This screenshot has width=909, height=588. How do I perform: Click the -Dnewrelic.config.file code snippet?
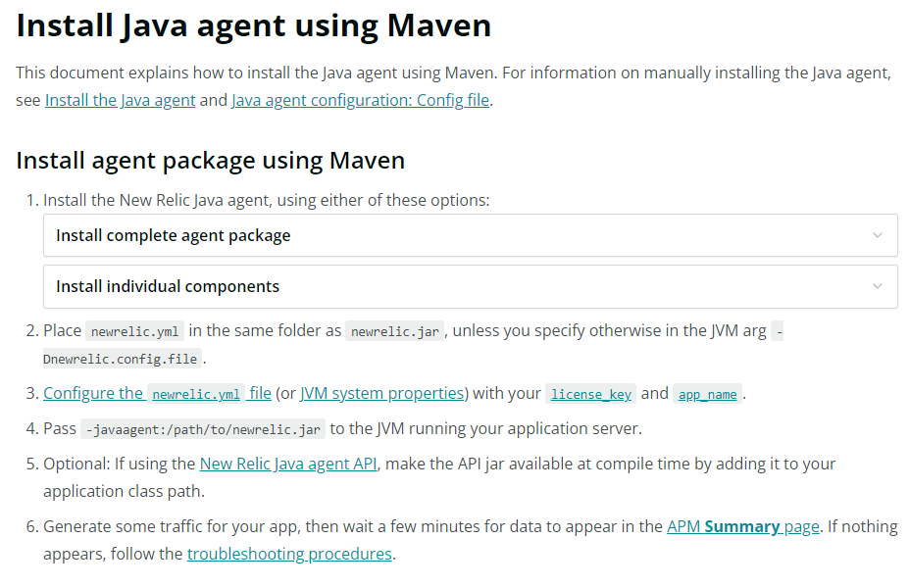click(x=123, y=359)
